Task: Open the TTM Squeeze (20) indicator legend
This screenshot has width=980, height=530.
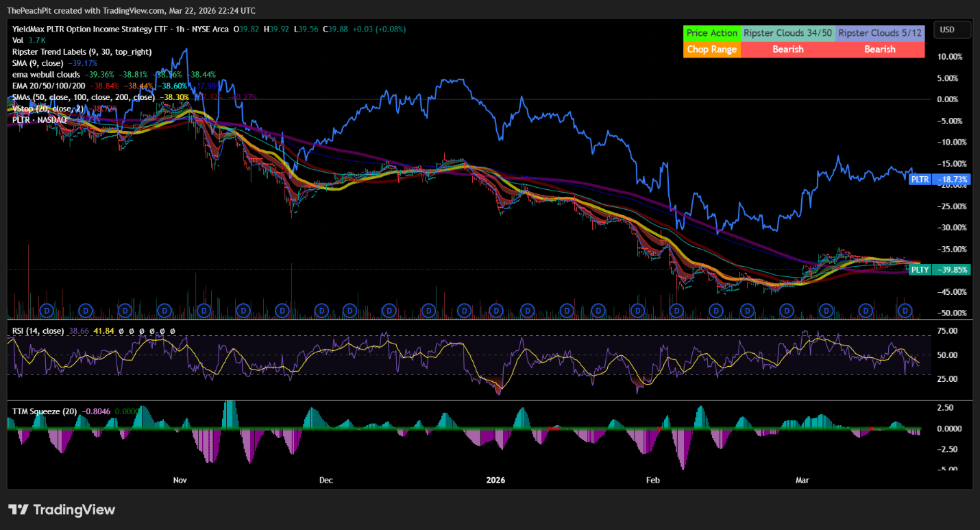Action: click(x=44, y=411)
